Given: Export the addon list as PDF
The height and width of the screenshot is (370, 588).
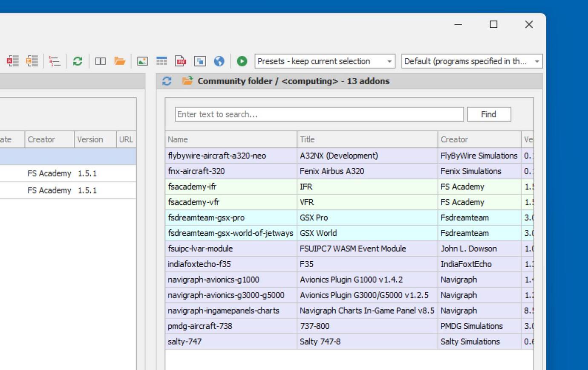Looking at the screenshot, I should [x=179, y=61].
